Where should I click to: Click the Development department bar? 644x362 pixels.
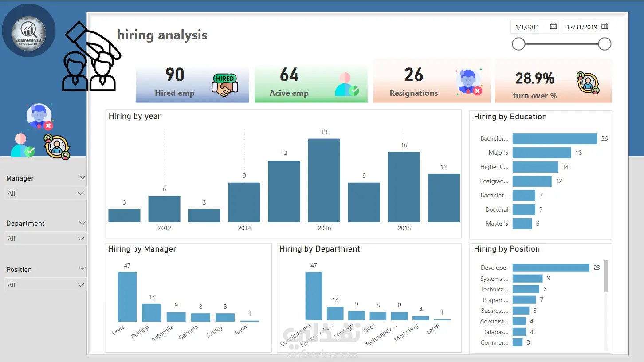(x=314, y=296)
